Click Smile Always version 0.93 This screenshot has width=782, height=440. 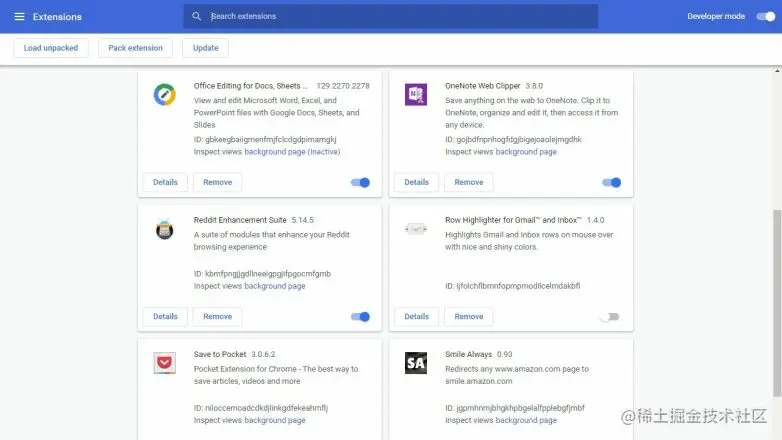pyautogui.click(x=504, y=354)
